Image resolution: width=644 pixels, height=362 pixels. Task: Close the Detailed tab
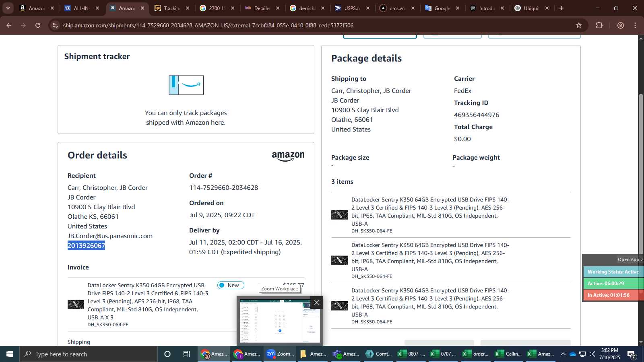(x=278, y=8)
